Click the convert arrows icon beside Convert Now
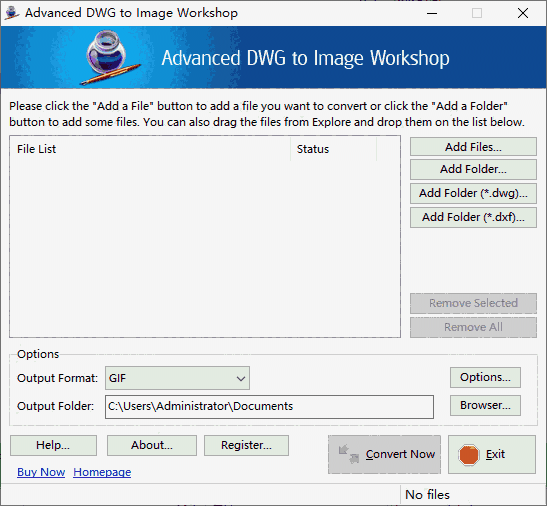547x506 pixels. [349, 454]
